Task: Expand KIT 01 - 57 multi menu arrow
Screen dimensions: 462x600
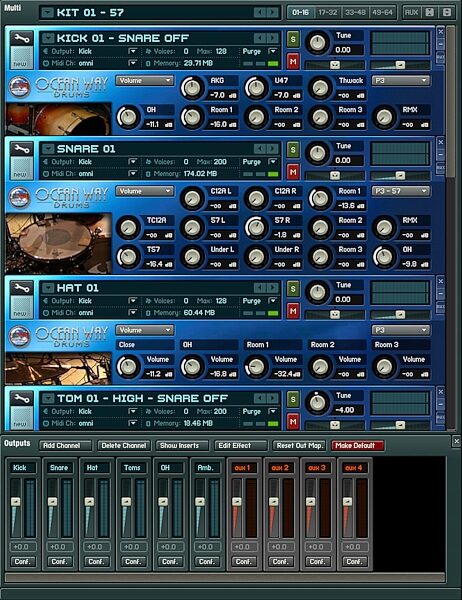Action: click(x=47, y=13)
